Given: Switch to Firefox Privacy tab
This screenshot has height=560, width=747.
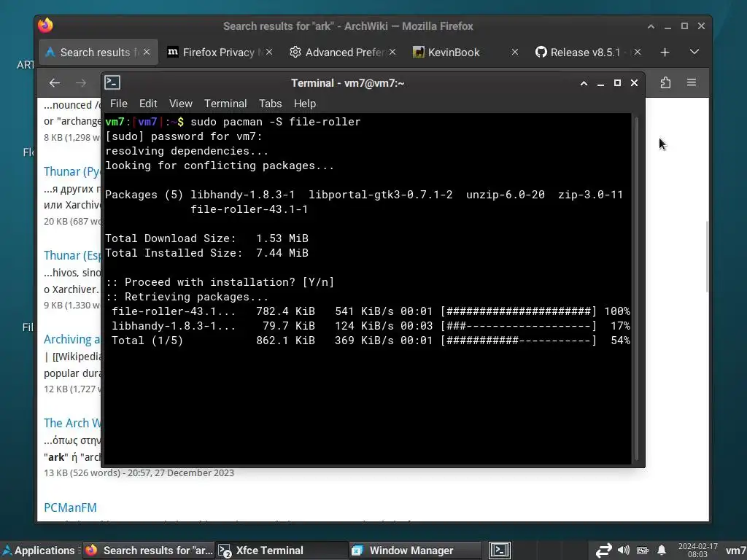Looking at the screenshot, I should tap(220, 52).
